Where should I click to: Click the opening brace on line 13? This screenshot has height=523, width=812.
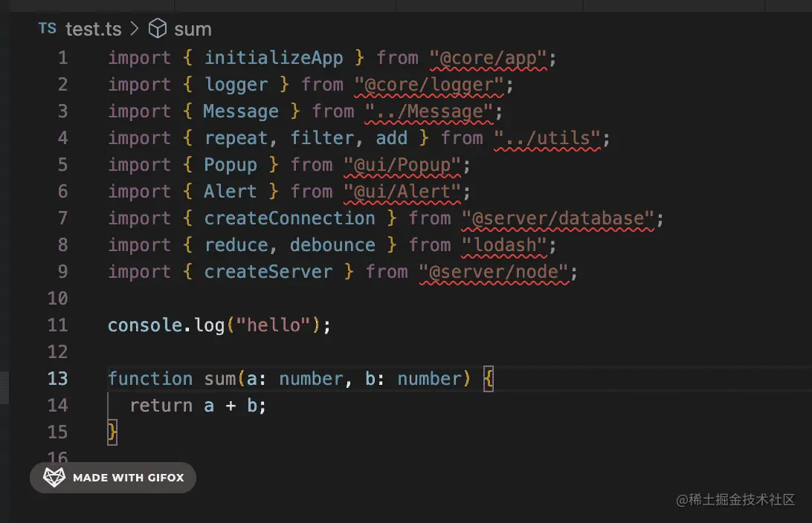pyautogui.click(x=489, y=379)
